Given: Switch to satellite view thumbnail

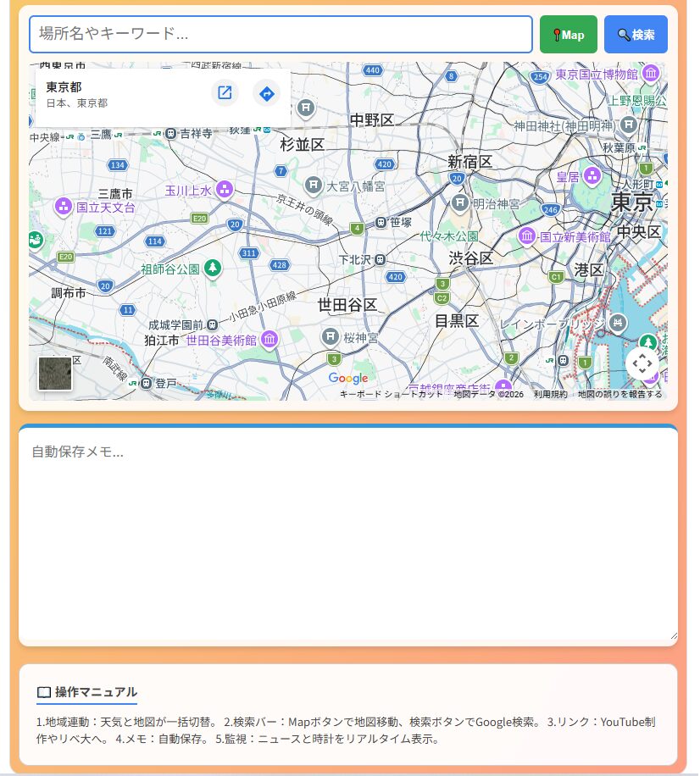Looking at the screenshot, I should [x=55, y=374].
